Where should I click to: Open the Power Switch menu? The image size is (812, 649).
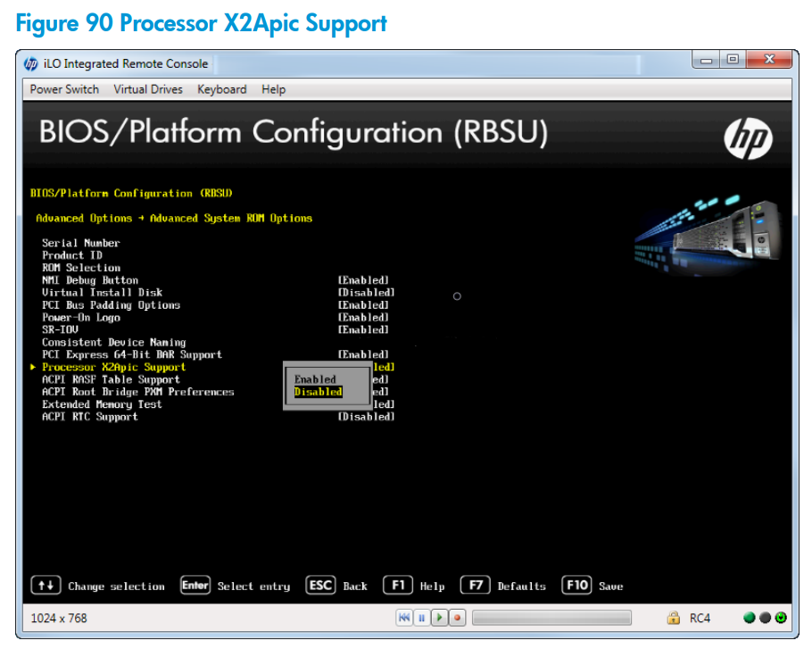pos(64,89)
